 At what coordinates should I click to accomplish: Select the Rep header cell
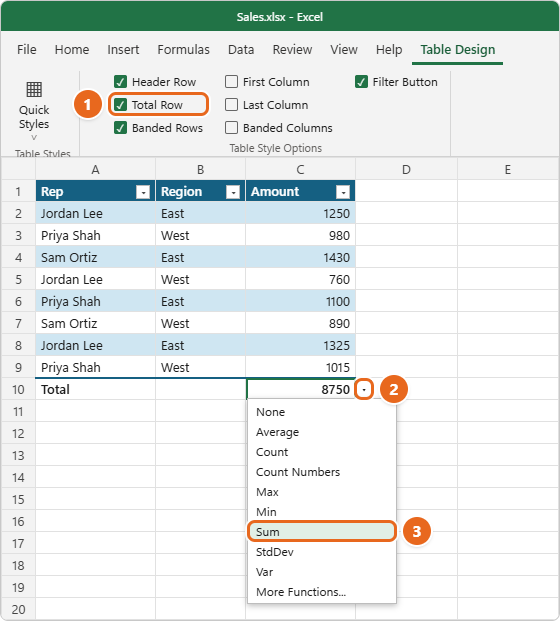95,192
